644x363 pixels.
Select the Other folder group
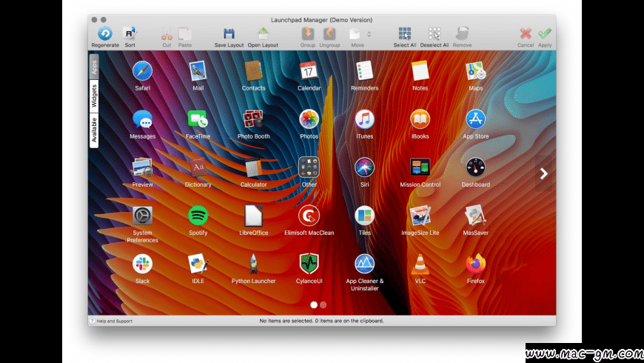point(309,167)
